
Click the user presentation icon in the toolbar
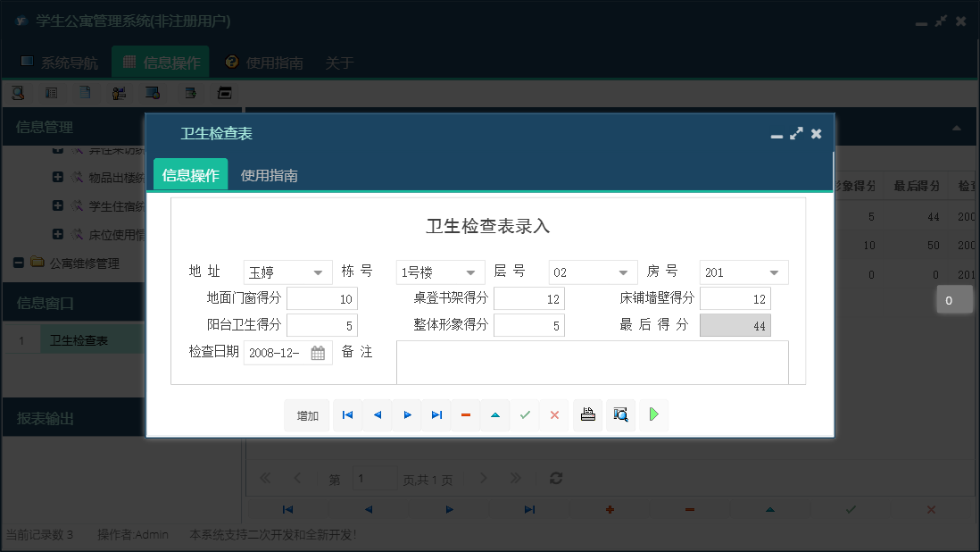pyautogui.click(x=120, y=92)
